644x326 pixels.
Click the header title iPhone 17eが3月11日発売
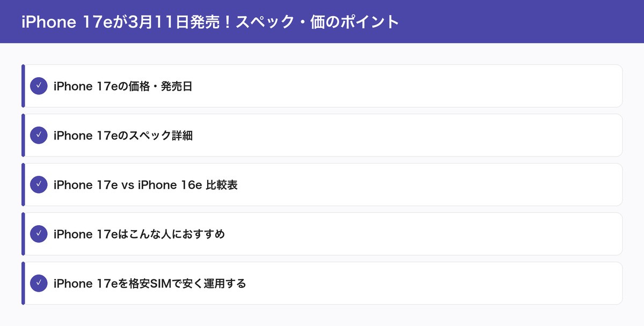pyautogui.click(x=210, y=22)
